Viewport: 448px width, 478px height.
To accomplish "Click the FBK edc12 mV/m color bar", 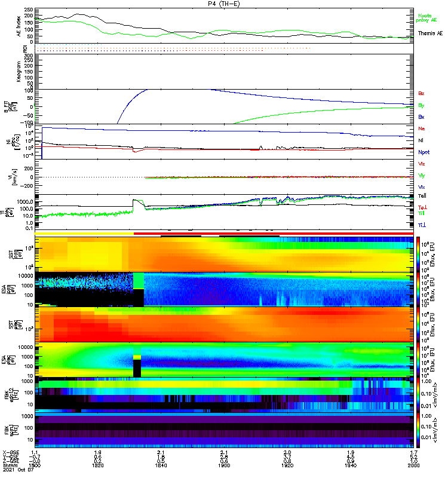I will click(x=418, y=396).
